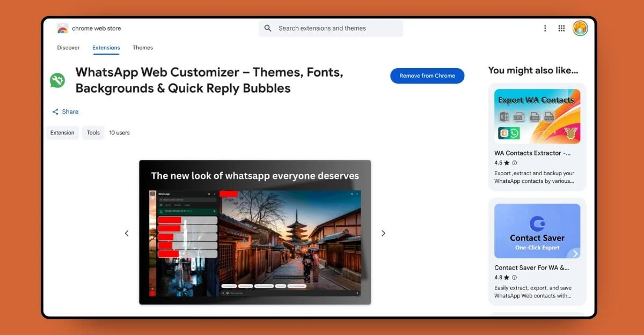The height and width of the screenshot is (335, 644).
Task: Click the chevron on the Contact Saver card
Action: click(576, 254)
